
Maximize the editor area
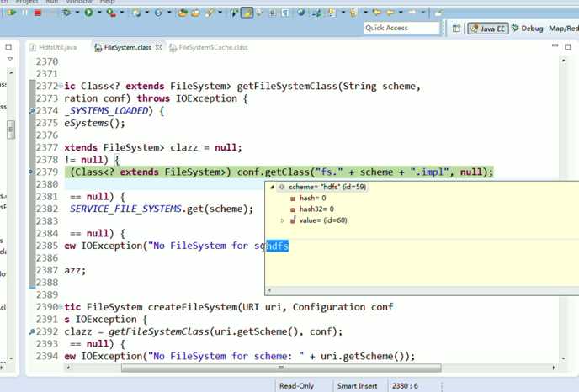[x=568, y=47]
